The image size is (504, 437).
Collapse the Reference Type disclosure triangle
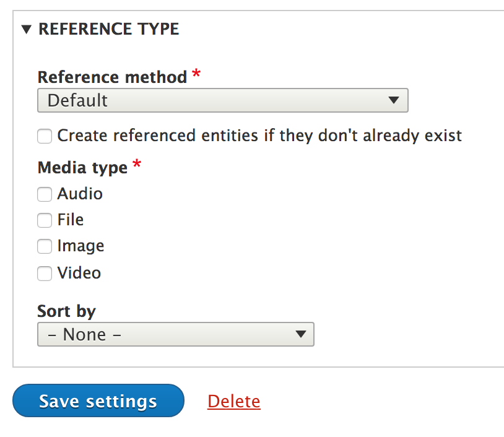click(x=26, y=29)
